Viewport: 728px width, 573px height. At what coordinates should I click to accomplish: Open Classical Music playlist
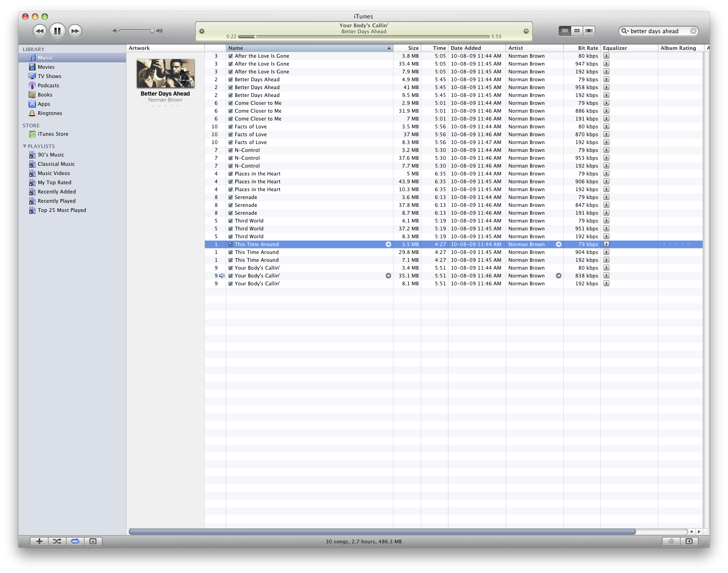72,164
